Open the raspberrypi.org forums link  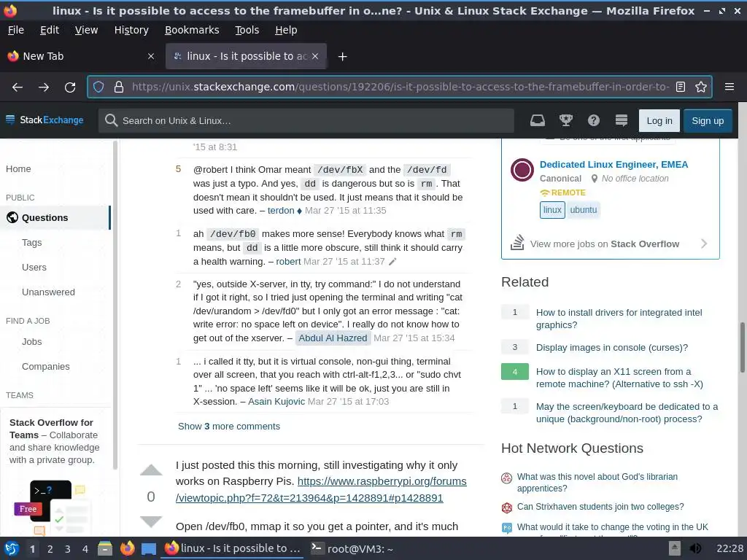321,489
